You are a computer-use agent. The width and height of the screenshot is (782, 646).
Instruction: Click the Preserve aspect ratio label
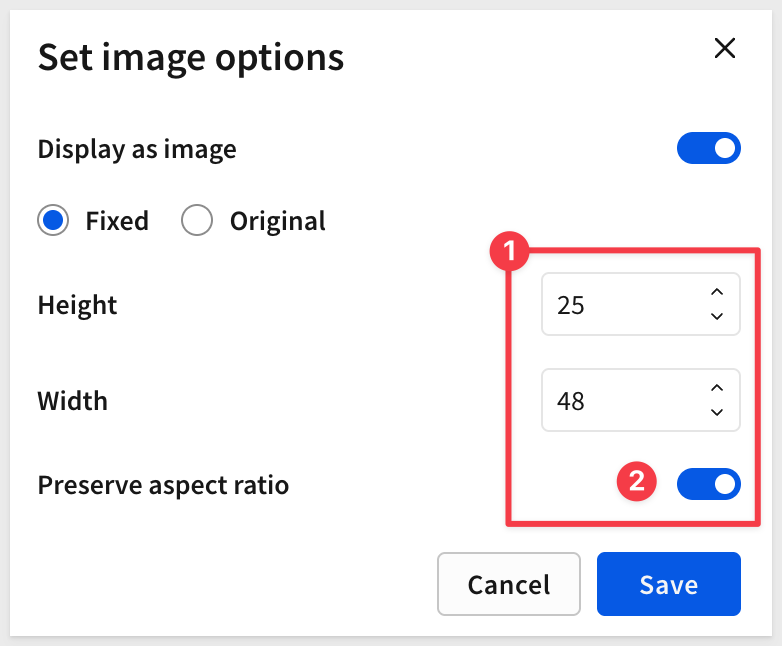coord(163,485)
